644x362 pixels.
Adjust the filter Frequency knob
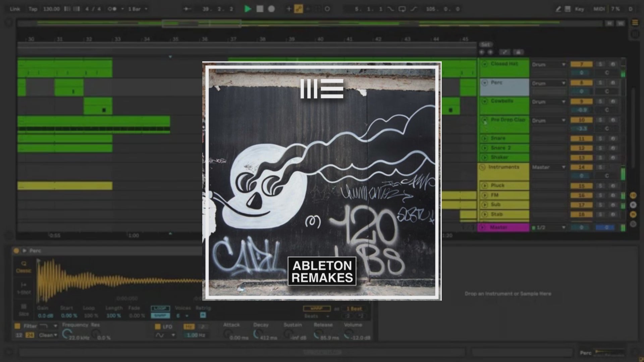click(x=67, y=334)
